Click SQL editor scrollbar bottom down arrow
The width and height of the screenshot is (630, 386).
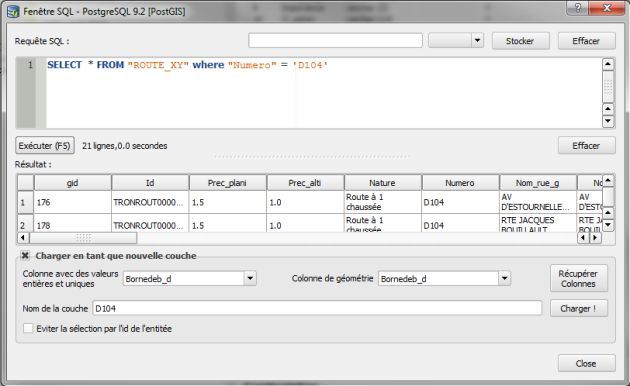pos(608,121)
